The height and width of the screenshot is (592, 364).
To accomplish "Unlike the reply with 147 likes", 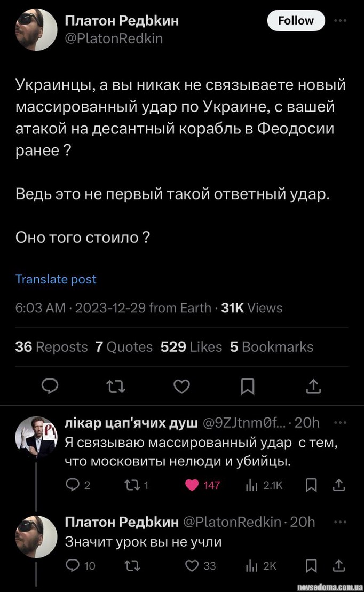I will (x=192, y=485).
